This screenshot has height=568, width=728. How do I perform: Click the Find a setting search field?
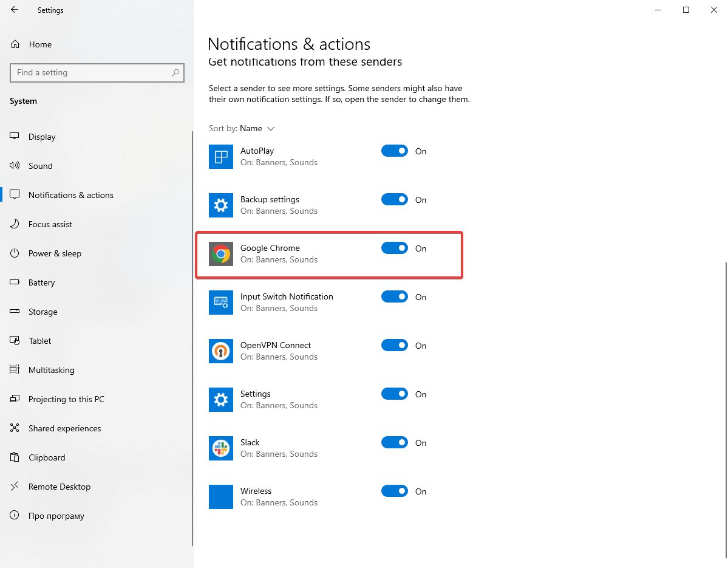[91, 73]
